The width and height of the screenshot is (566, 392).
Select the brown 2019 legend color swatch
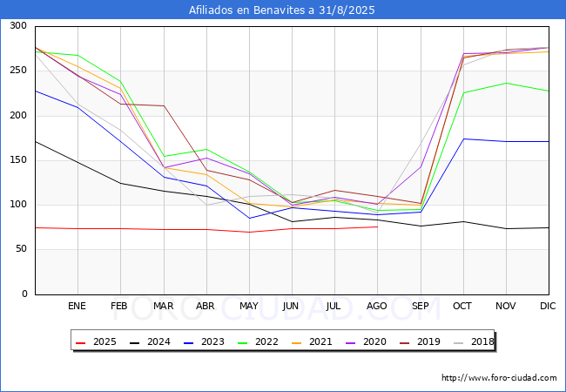click(404, 342)
